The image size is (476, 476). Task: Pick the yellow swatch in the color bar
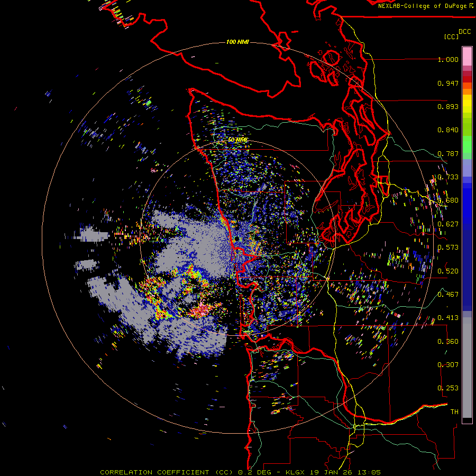click(467, 104)
